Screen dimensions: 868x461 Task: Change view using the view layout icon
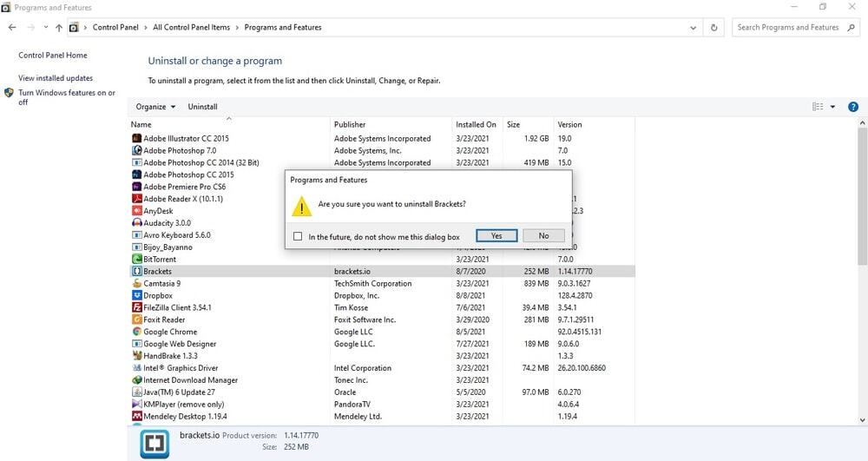[x=818, y=107]
